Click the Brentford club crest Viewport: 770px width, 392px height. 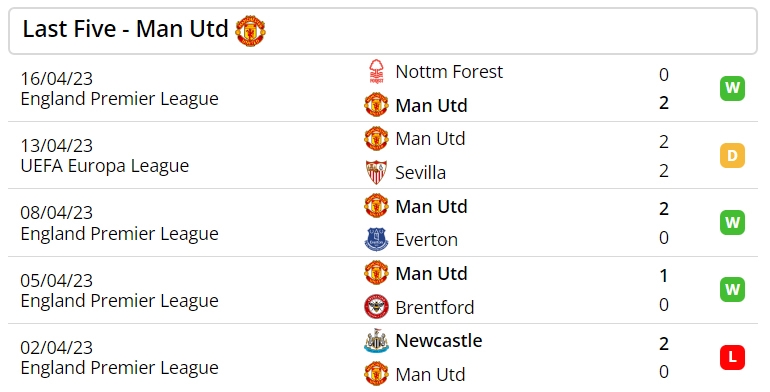click(376, 307)
